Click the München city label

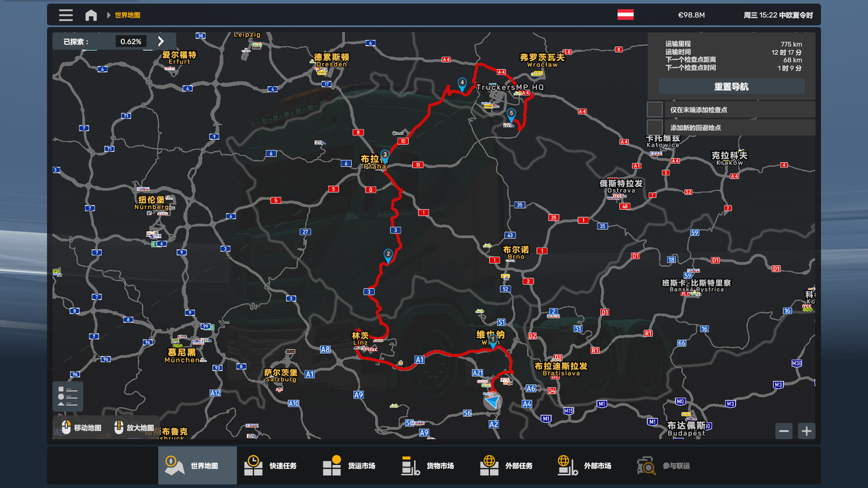[182, 356]
